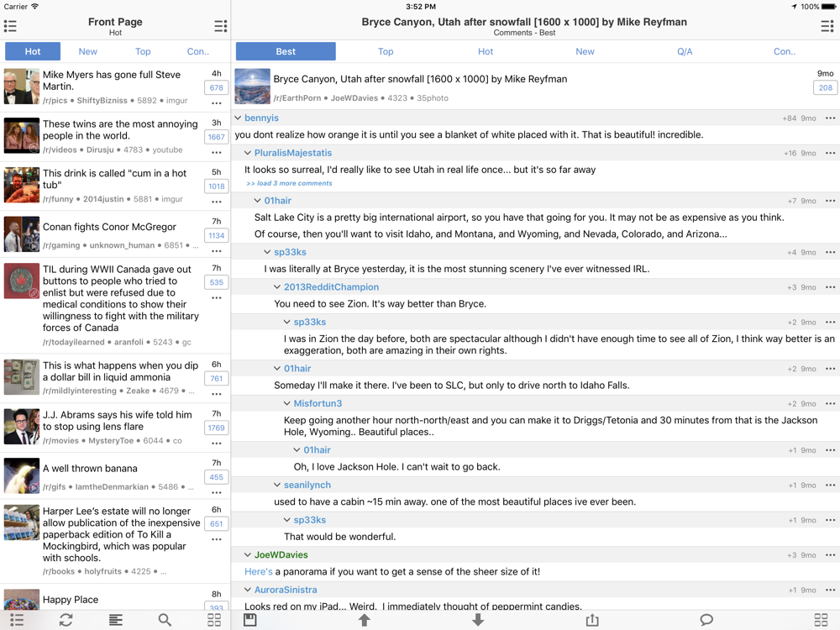Open sp33ks username on Bryce yesterday comment
This screenshot has width=840, height=630.
pyautogui.click(x=290, y=252)
